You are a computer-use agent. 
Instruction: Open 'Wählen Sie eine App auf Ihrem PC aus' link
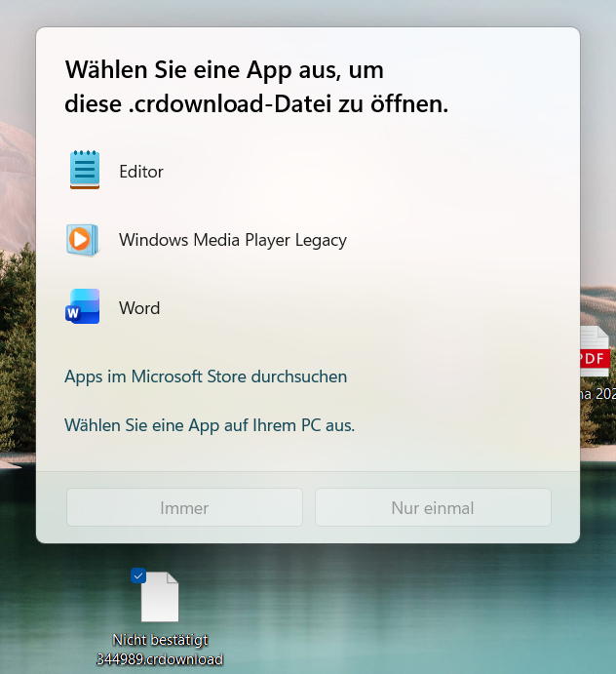[x=210, y=425]
